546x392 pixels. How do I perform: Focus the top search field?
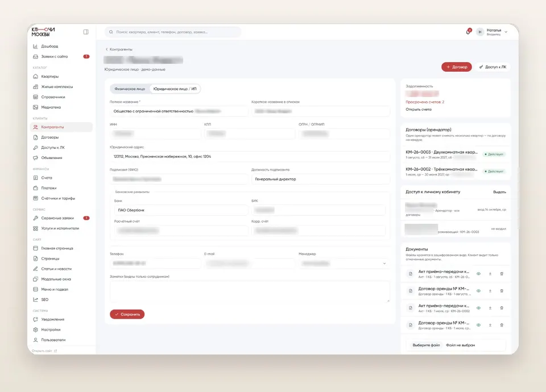pyautogui.click(x=173, y=32)
